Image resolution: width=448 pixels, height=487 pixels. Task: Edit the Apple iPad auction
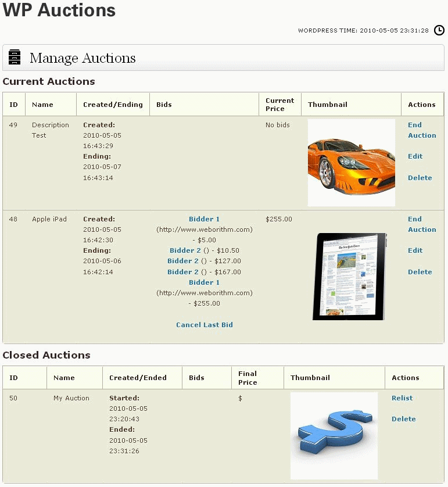(x=415, y=250)
